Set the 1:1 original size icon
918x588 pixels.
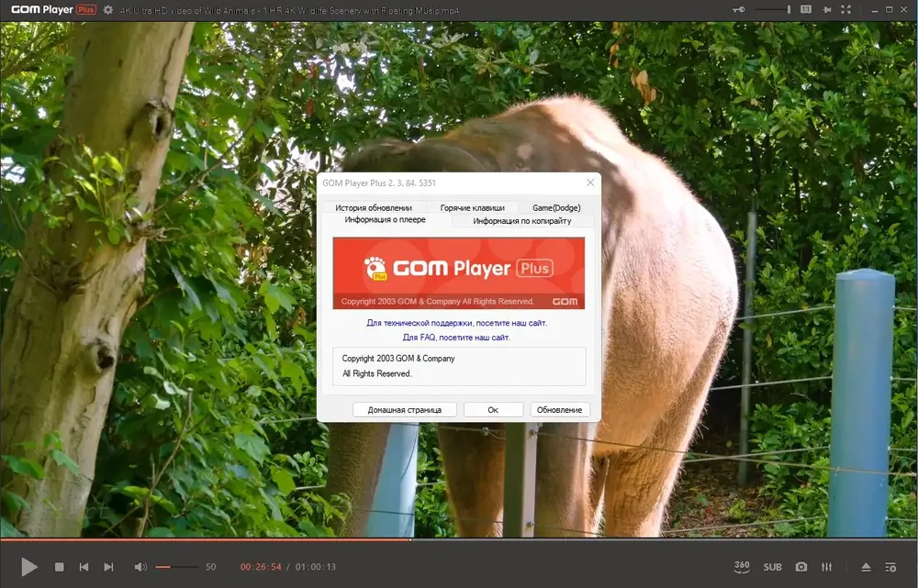(806, 9)
